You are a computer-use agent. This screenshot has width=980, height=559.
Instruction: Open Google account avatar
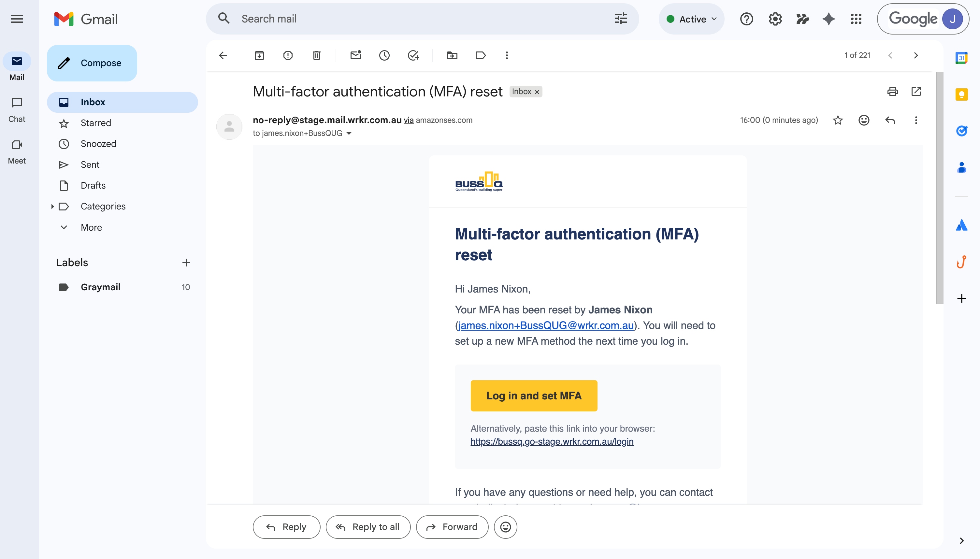952,19
